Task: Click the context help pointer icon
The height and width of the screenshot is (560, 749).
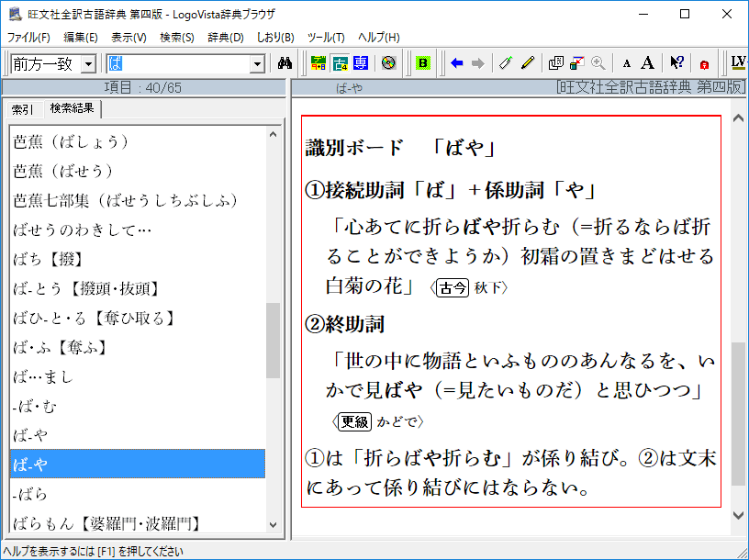Action: tap(676, 63)
